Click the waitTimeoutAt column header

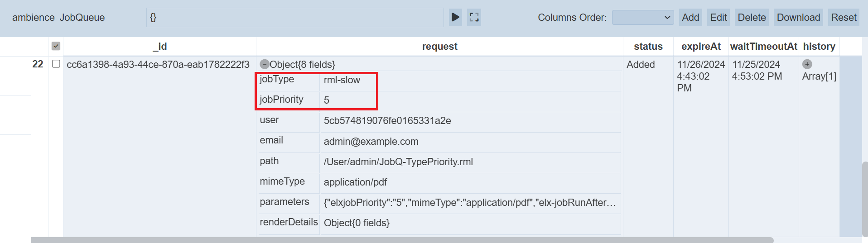pos(763,47)
